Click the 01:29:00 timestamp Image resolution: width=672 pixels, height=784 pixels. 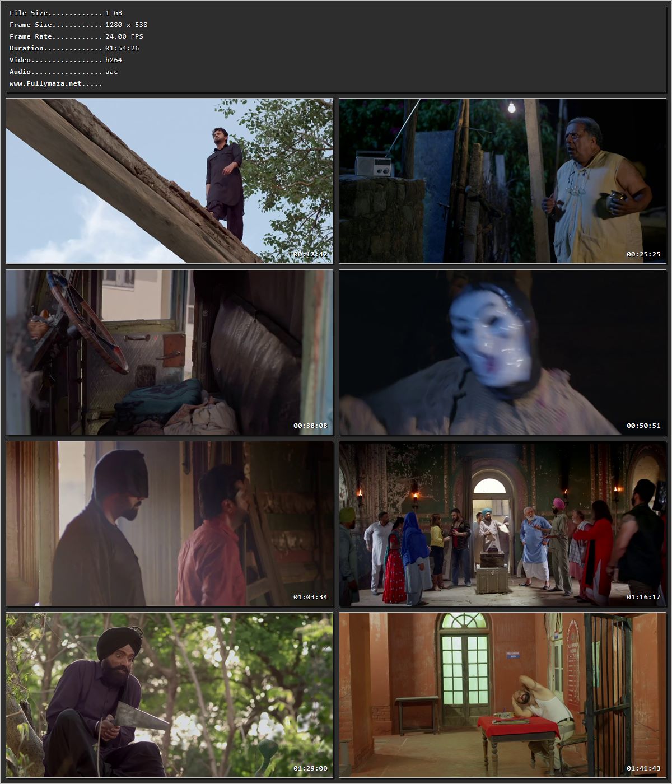click(310, 768)
